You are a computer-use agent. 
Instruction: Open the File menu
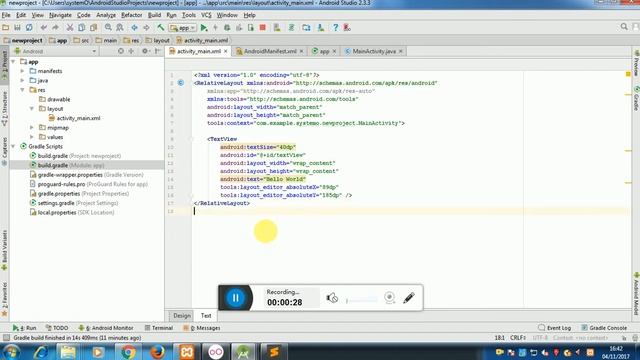(x=6, y=15)
